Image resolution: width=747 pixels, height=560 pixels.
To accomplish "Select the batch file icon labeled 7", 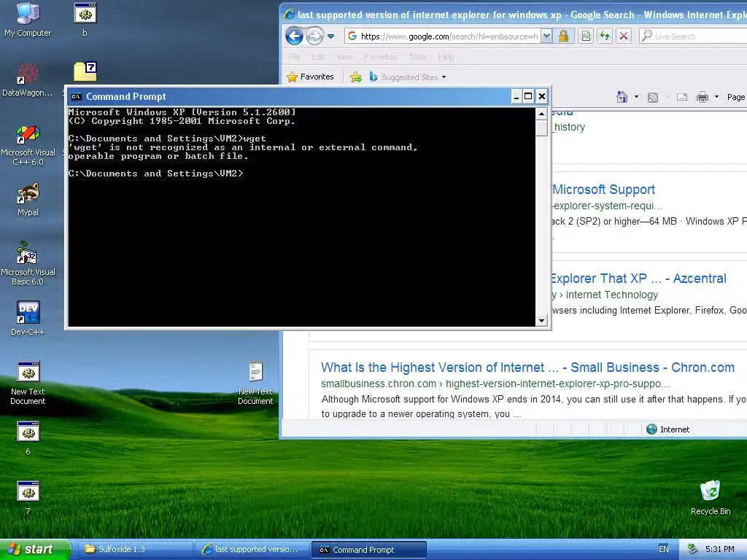I will coord(28,497).
